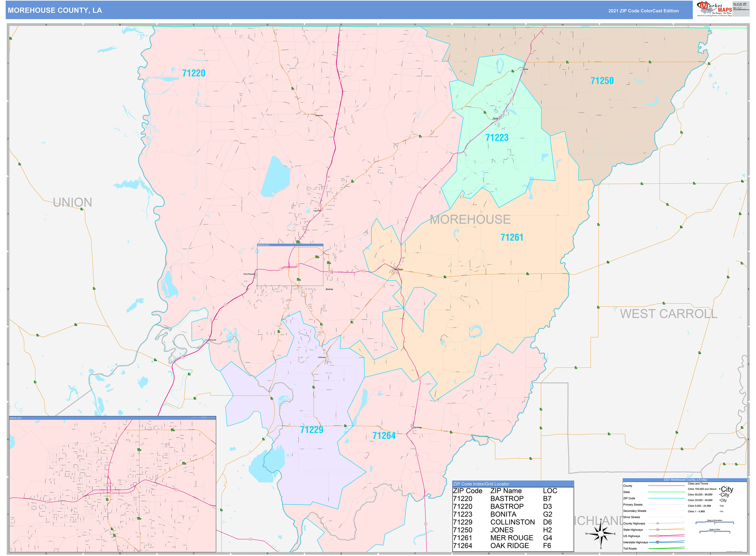Click the mapsales@MarketMAPS.com email text
Screen dimensions: 756x556
pyautogui.click(x=741, y=9)
